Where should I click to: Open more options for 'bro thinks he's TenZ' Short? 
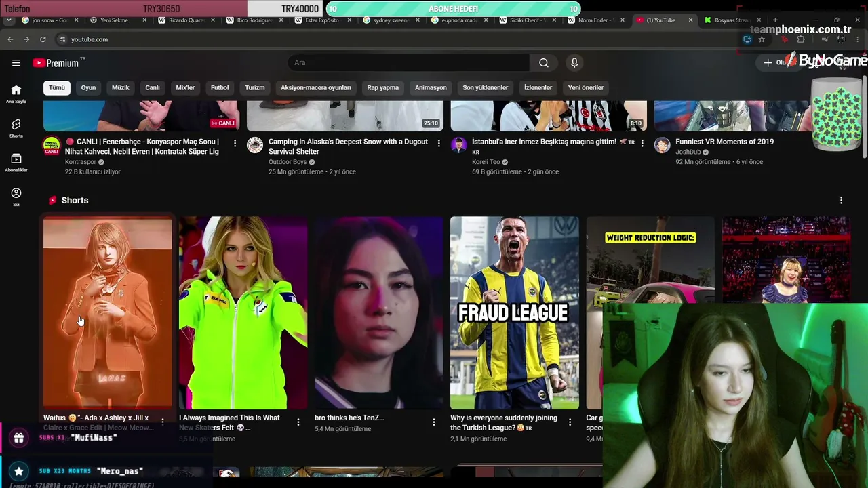pyautogui.click(x=434, y=422)
